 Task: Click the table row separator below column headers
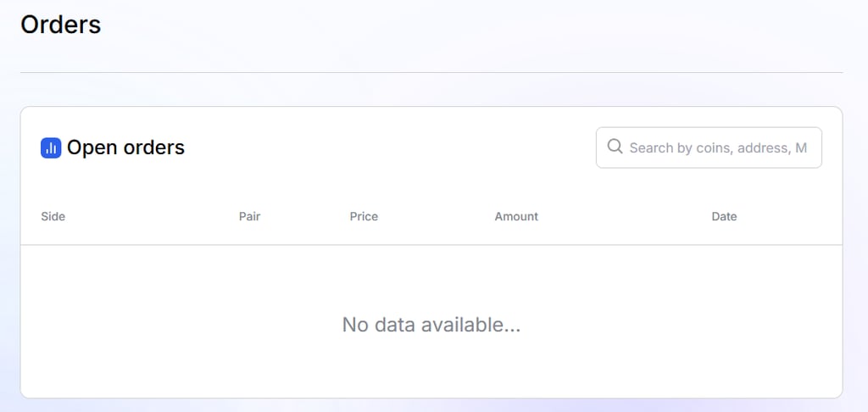coord(431,245)
